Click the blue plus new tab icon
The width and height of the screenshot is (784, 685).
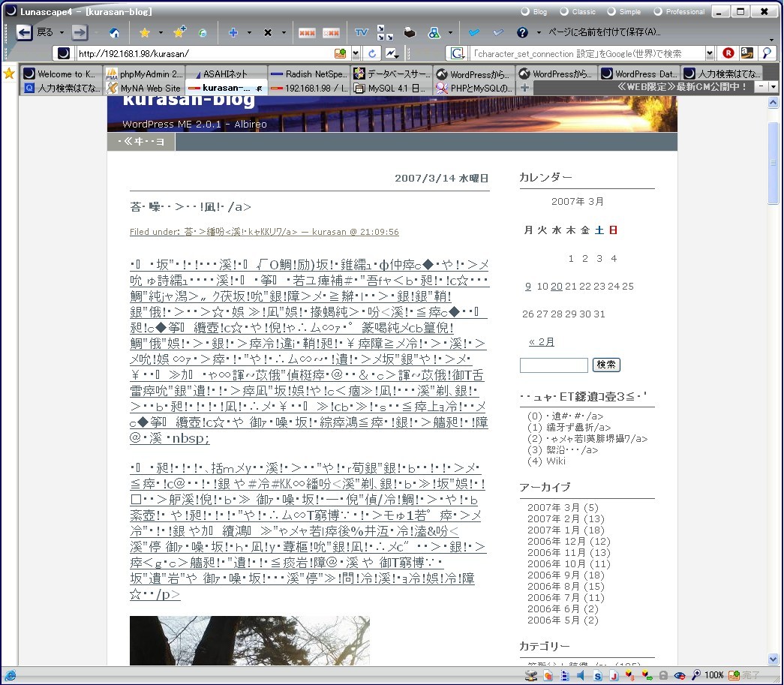(x=233, y=32)
